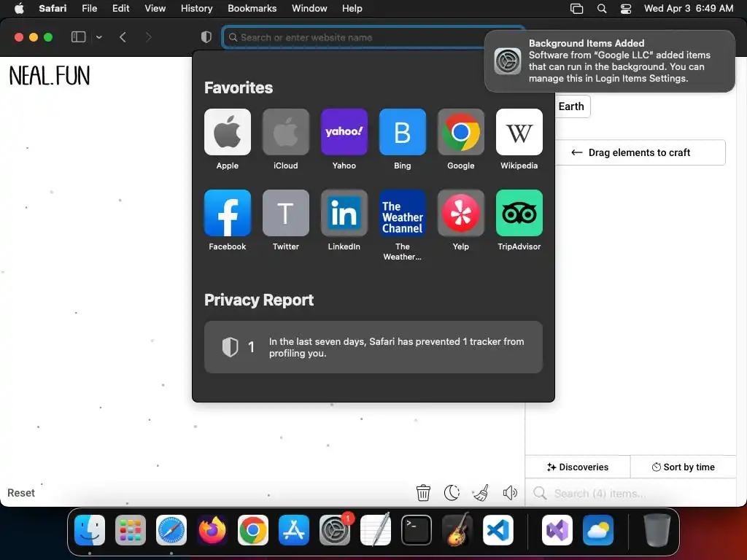Open the History menu

tap(196, 9)
